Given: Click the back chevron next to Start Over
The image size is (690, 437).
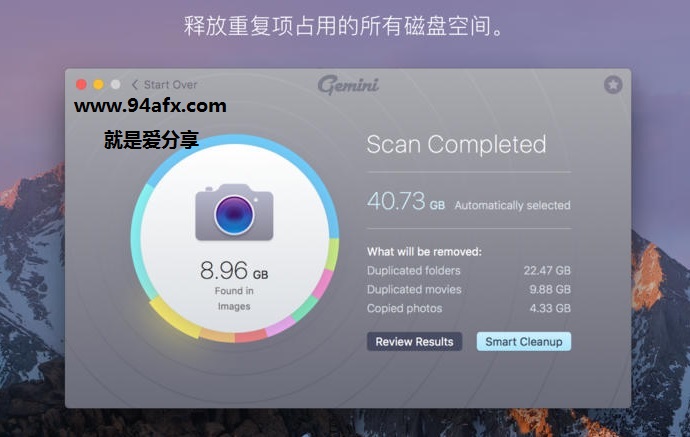Looking at the screenshot, I should tap(135, 84).
